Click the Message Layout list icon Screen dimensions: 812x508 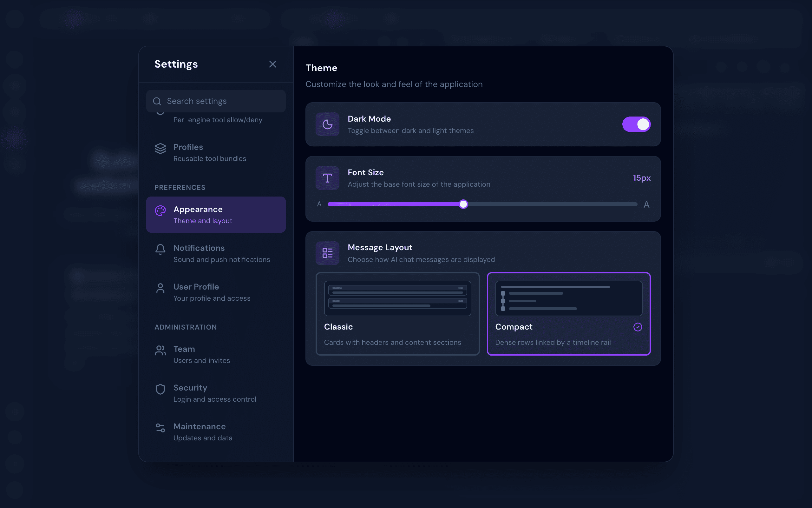[x=327, y=253]
